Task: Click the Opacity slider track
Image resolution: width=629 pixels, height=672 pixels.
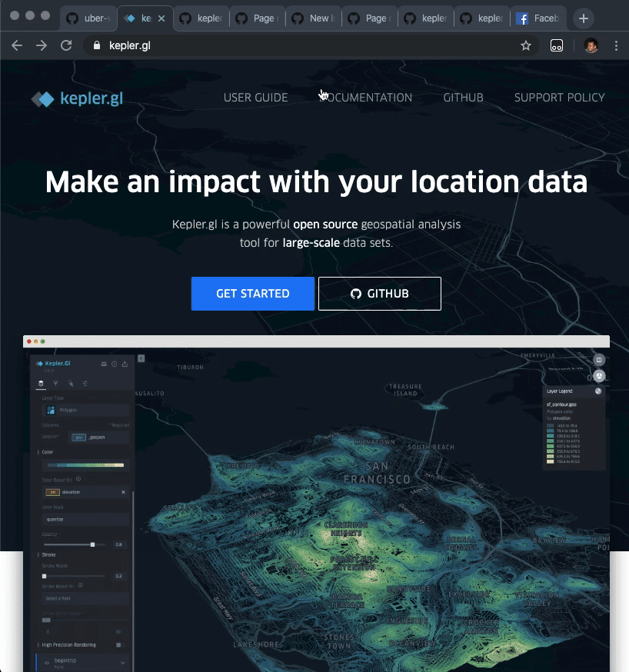Action: tap(74, 544)
